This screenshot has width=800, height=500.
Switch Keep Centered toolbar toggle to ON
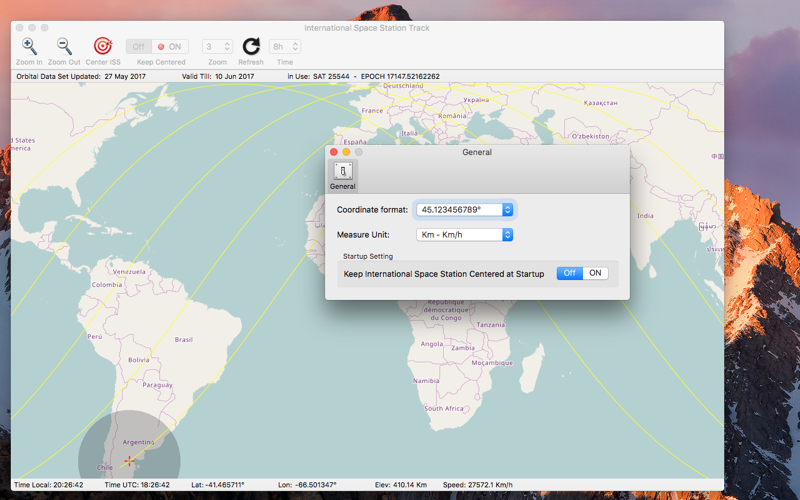coord(170,46)
